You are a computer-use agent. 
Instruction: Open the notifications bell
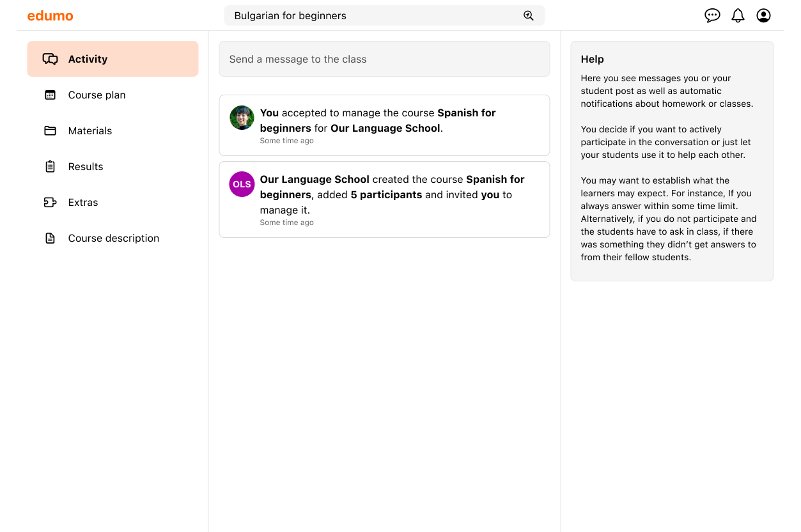point(738,15)
